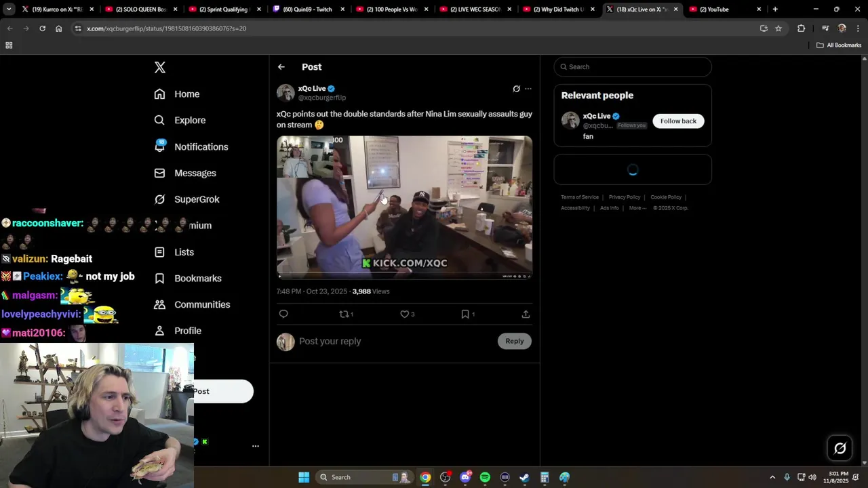Show hidden system tray icons

(x=772, y=477)
